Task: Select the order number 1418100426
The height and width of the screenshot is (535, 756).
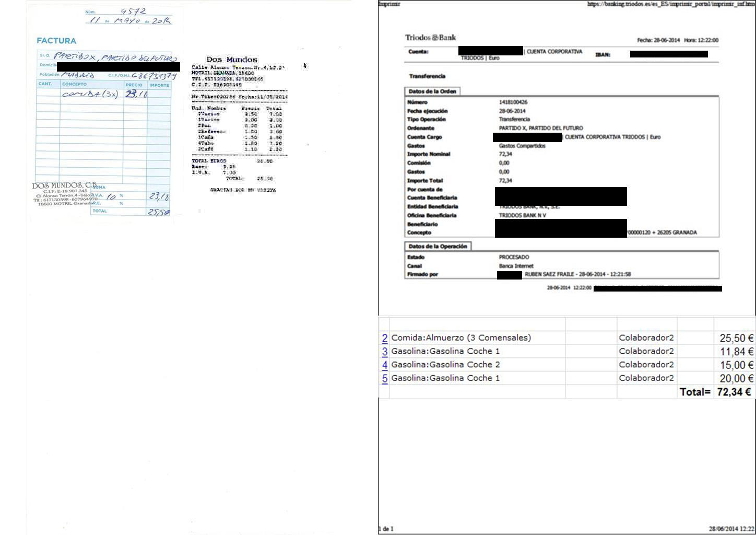Action: tap(513, 102)
